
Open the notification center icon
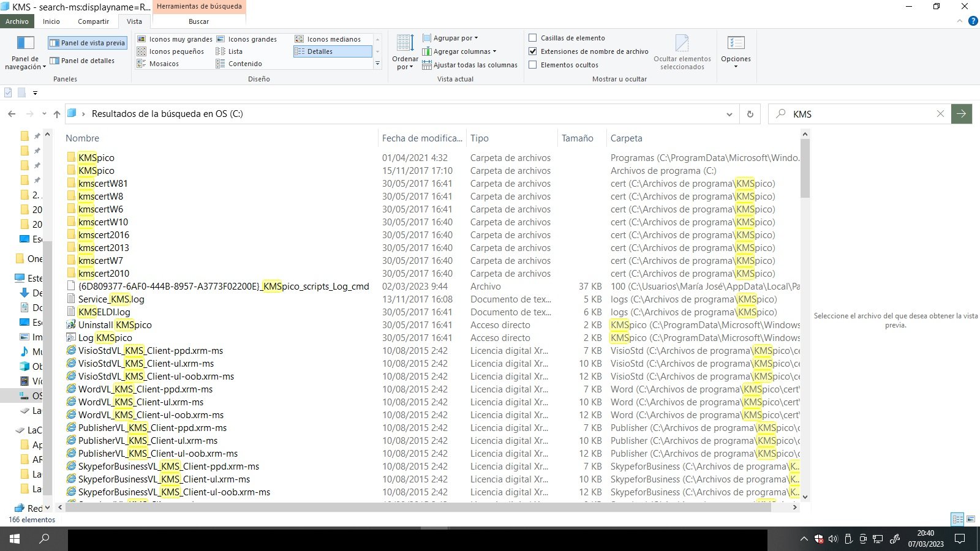pos(960,539)
